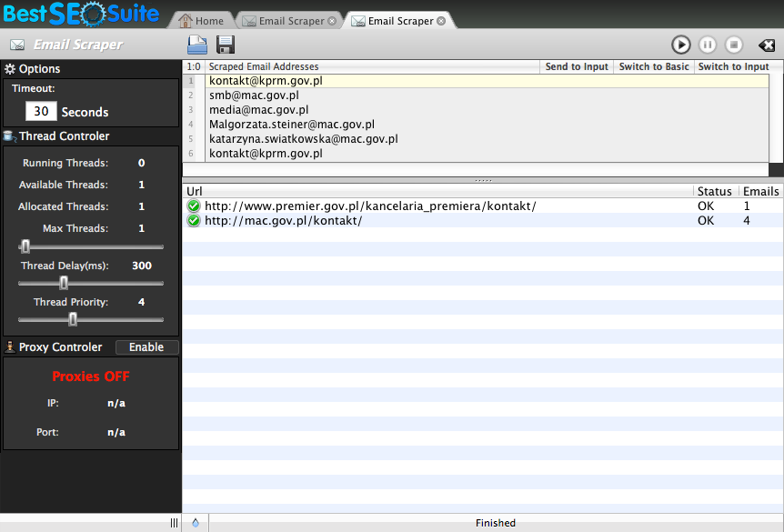Click the Thread Priority slider handle

click(x=73, y=319)
